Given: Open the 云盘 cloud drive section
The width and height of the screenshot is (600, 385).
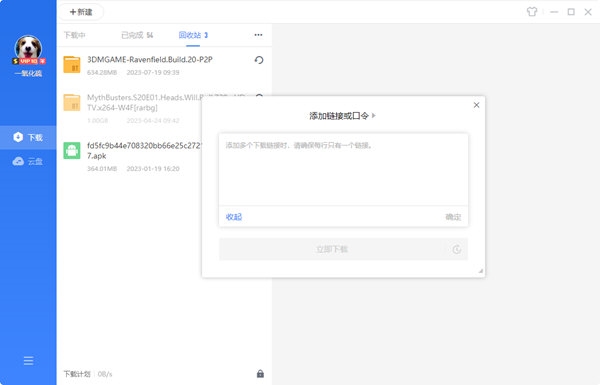Looking at the screenshot, I should [x=28, y=161].
